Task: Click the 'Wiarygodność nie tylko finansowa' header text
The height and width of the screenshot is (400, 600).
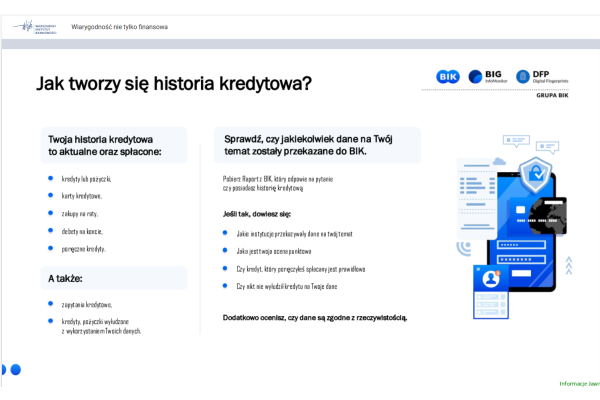Action: (117, 25)
